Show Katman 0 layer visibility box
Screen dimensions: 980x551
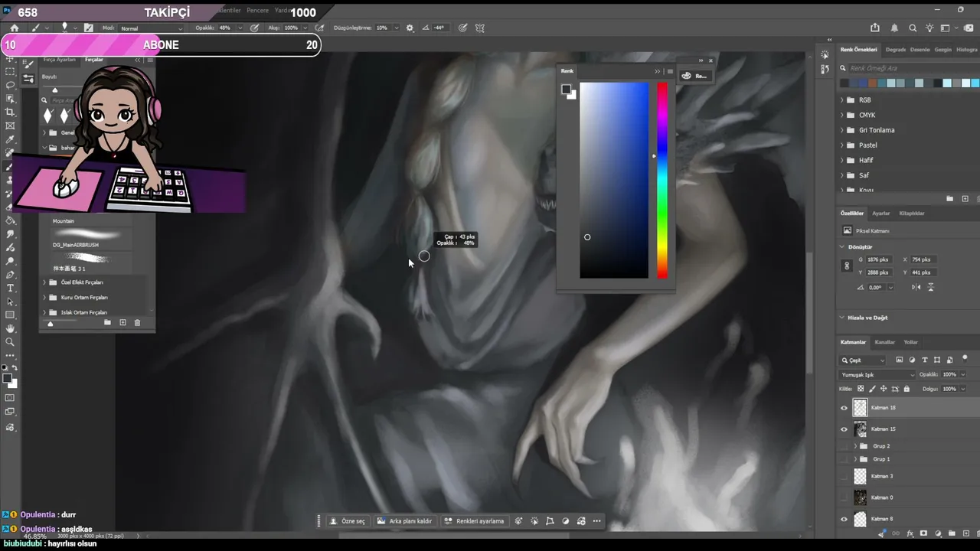(x=844, y=497)
